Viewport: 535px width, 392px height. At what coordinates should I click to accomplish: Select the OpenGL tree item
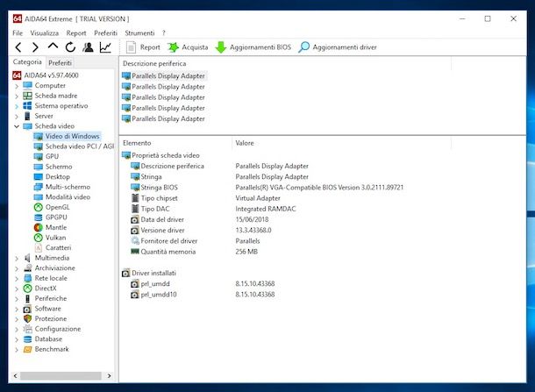(x=52, y=207)
